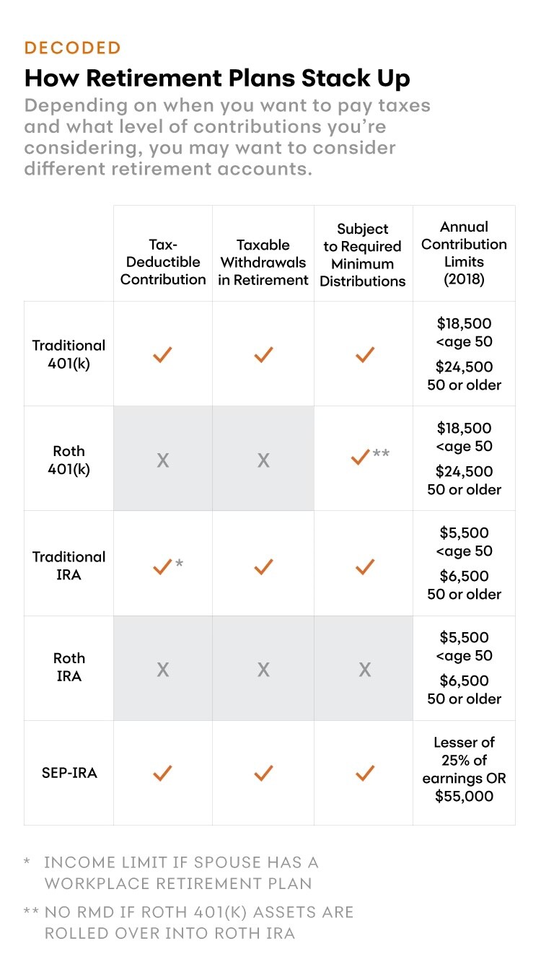This screenshot has height=980, width=541.
Task: Click the Roth IRA required distributions X mark
Action: coord(364,669)
